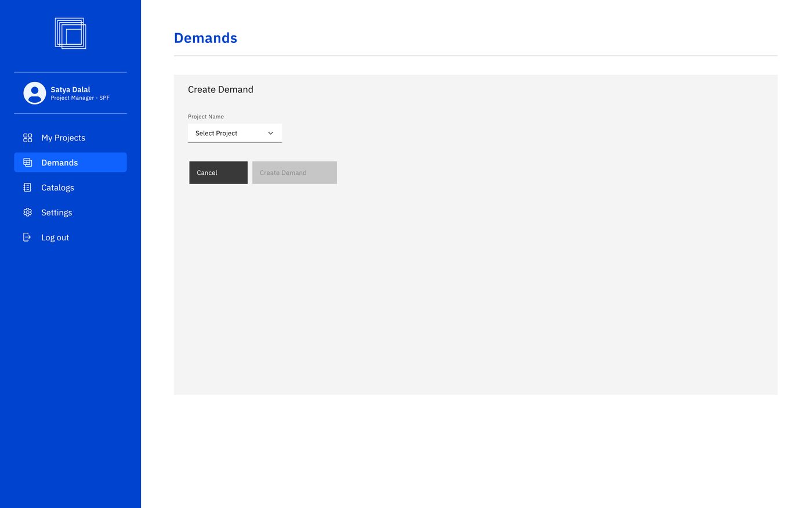Select Demands menu item
This screenshot has height=508, width=812.
tap(70, 163)
